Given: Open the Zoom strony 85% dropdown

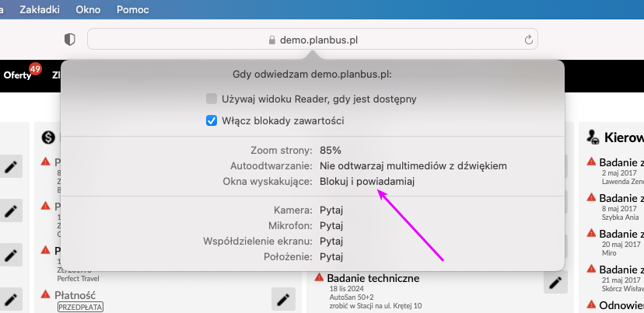Looking at the screenshot, I should (330, 150).
